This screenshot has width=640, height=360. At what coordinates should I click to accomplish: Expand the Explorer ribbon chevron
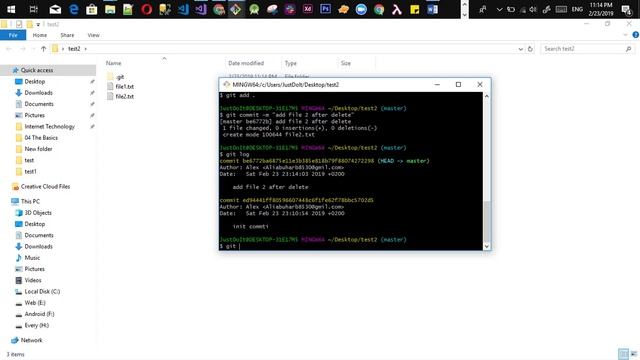coord(625,35)
